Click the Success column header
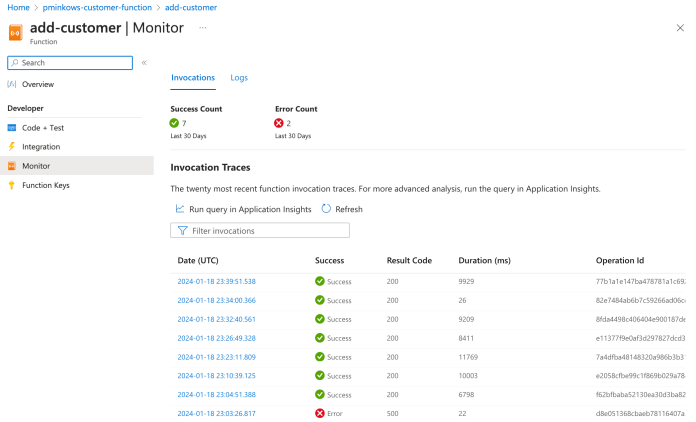This screenshot has height=422, width=696. 329,260
